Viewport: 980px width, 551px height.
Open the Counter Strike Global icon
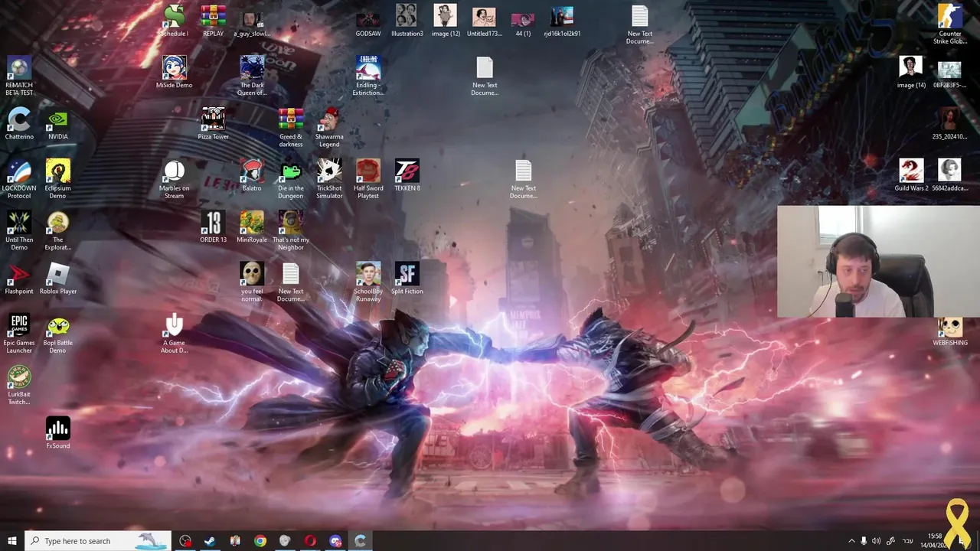tap(950, 24)
